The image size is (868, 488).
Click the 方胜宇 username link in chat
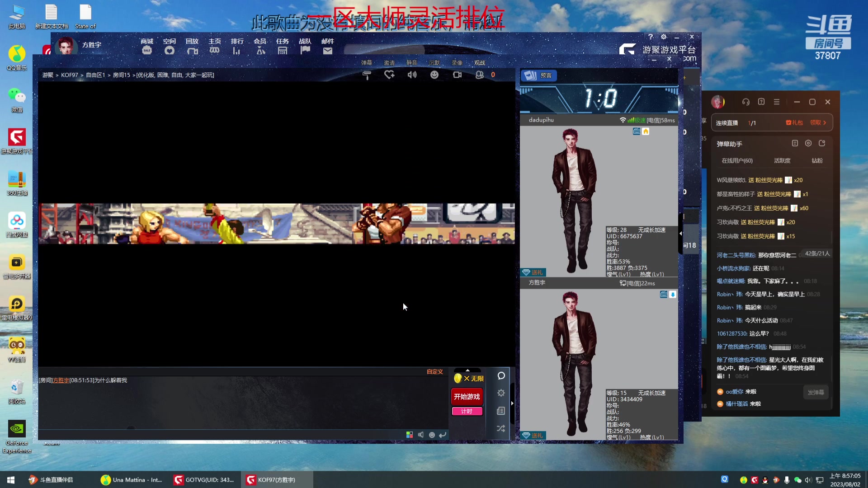61,380
